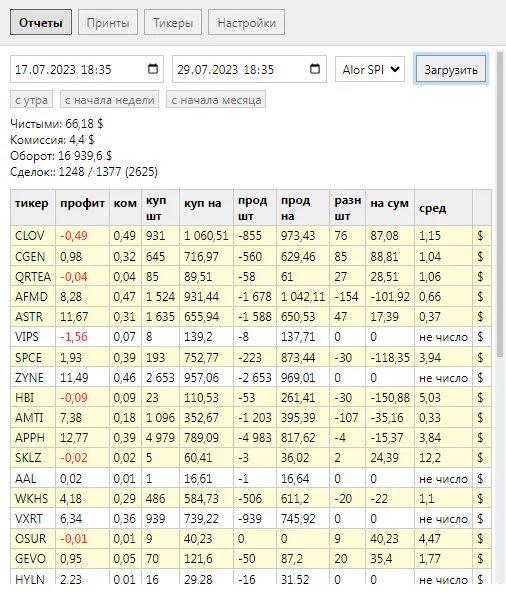Apply the 'с утра' quick filter
506x592 pixels.
click(x=31, y=100)
